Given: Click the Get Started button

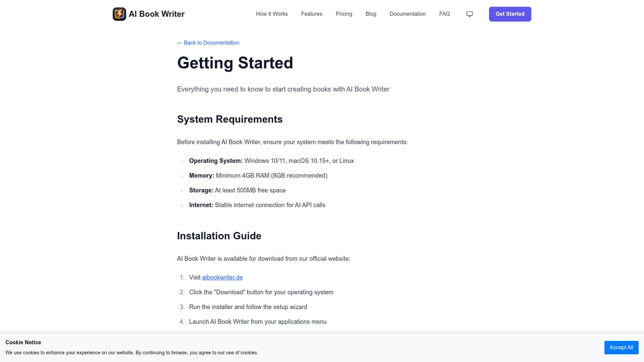Looking at the screenshot, I should point(510,14).
